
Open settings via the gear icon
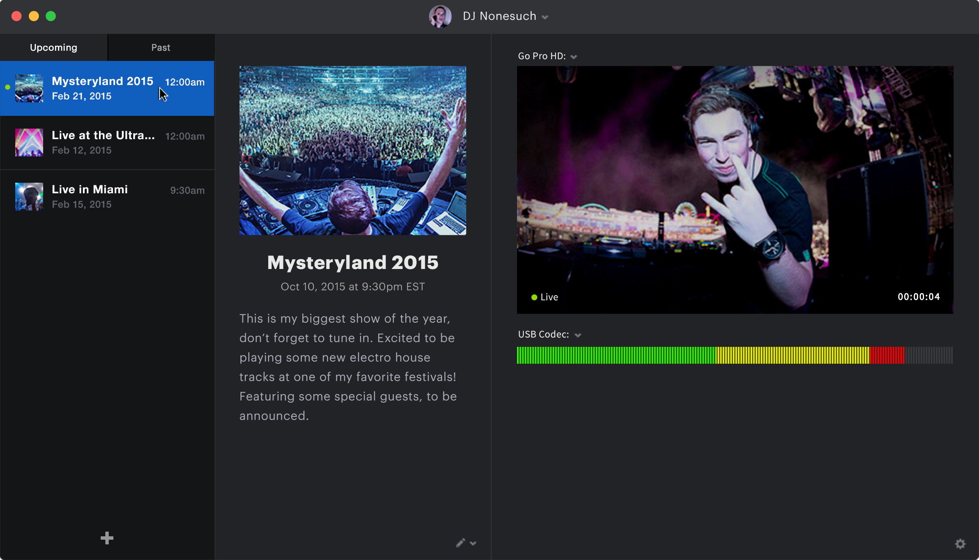960,544
